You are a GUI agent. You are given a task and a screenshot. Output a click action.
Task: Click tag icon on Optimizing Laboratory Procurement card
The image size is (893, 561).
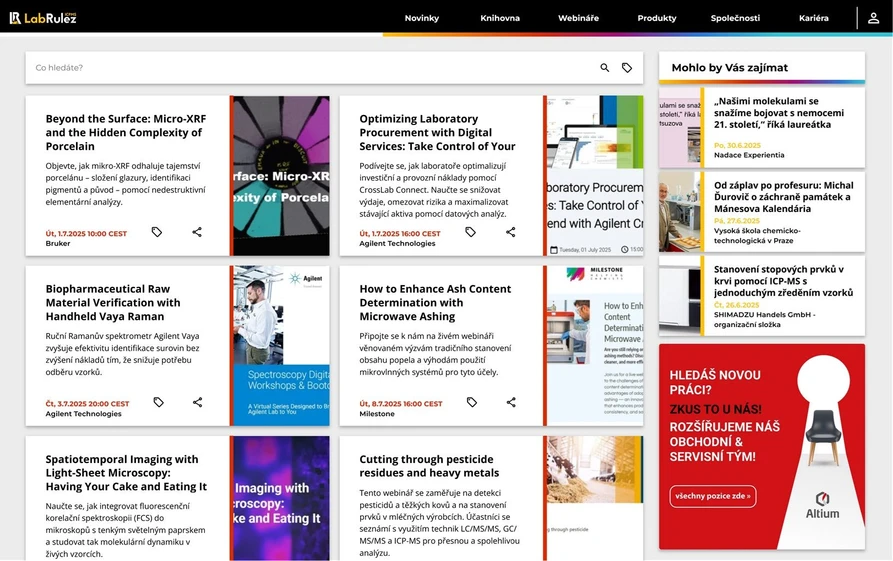(x=470, y=232)
